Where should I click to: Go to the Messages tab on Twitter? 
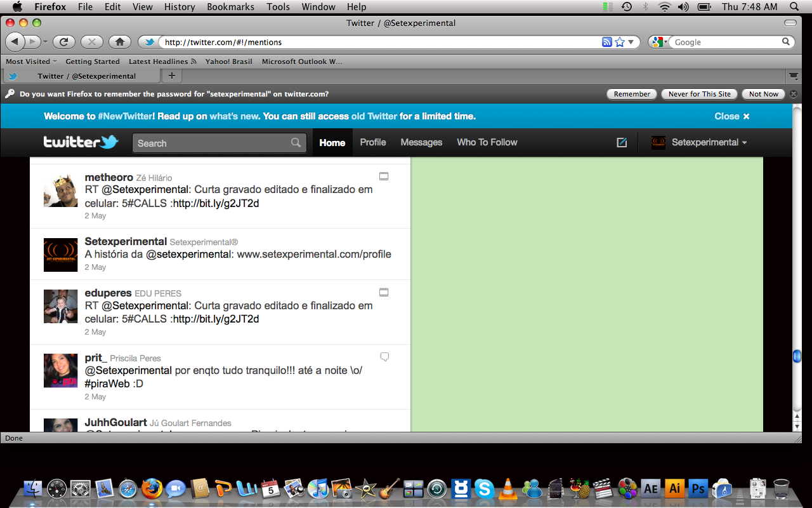[x=421, y=143]
